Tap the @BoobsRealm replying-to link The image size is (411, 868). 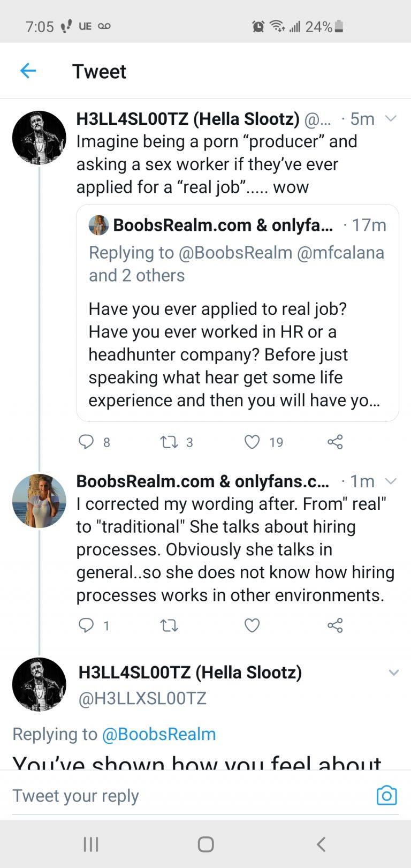[158, 734]
